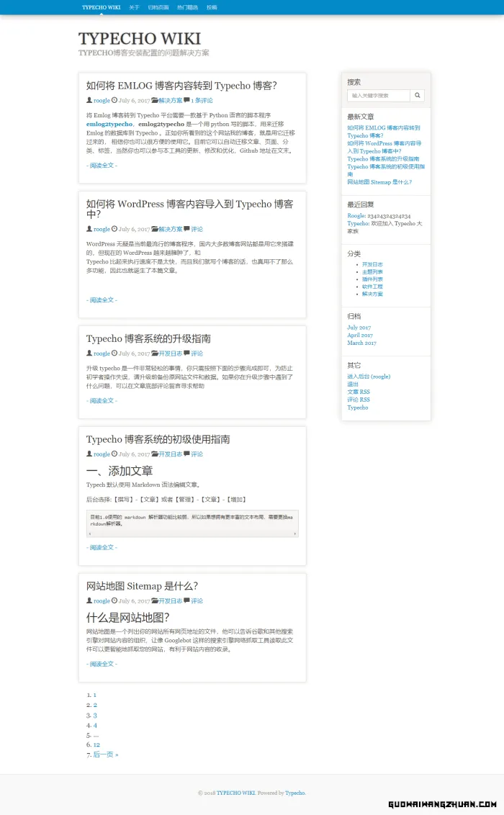Open the April 2017 archive
Image resolution: width=504 pixels, height=815 pixels.
tap(360, 336)
